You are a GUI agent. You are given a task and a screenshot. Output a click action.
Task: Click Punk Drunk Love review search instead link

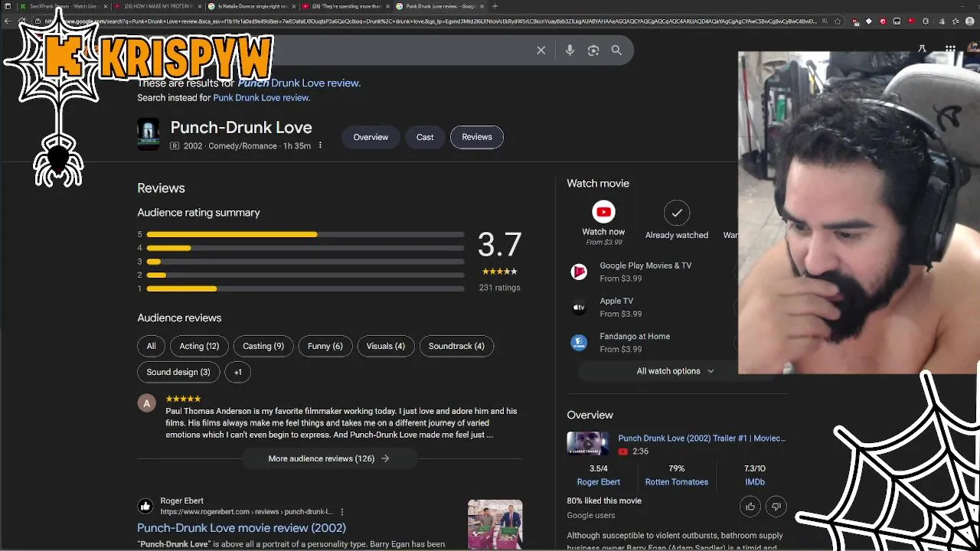pyautogui.click(x=261, y=97)
